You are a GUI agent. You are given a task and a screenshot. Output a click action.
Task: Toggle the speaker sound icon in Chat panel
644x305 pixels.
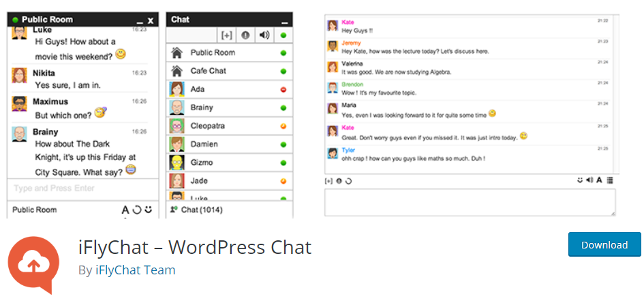(x=264, y=35)
